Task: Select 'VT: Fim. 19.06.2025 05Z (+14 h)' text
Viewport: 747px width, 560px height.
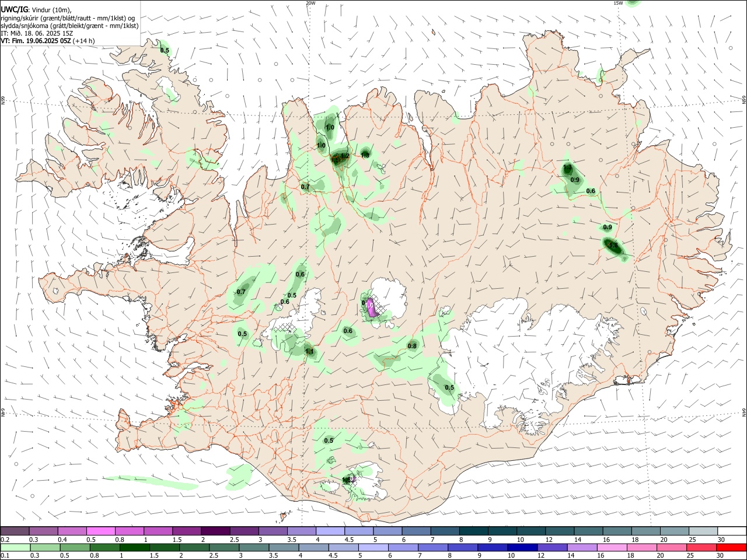Action: click(48, 41)
